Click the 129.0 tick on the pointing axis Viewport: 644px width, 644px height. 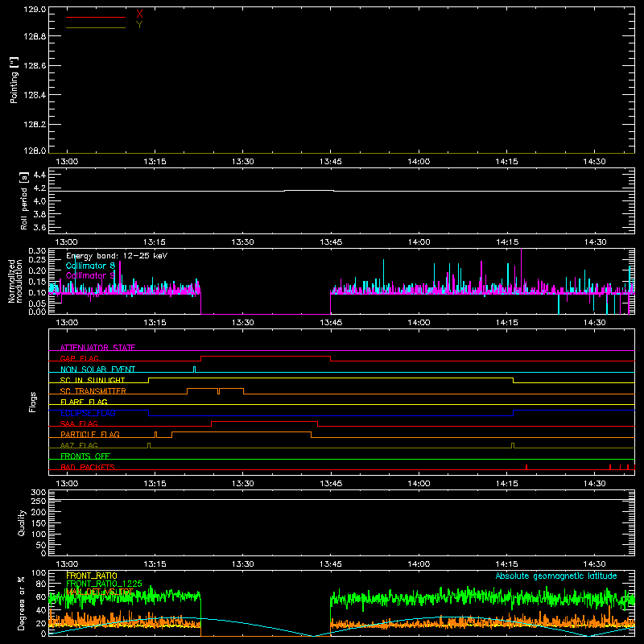35,10
